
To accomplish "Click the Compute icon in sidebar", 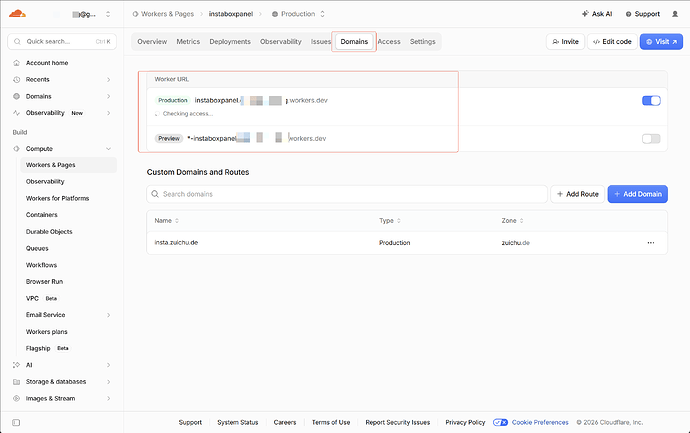I will pos(17,149).
